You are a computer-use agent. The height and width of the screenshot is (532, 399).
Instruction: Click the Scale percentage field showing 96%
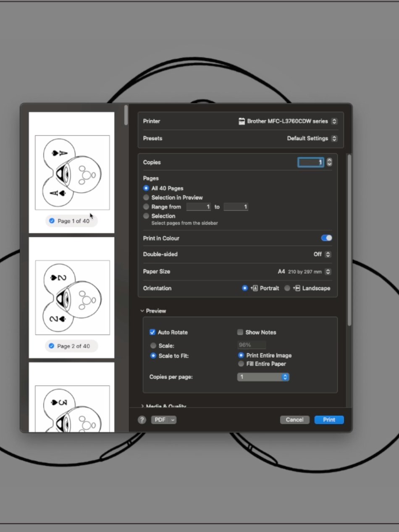pyautogui.click(x=252, y=345)
